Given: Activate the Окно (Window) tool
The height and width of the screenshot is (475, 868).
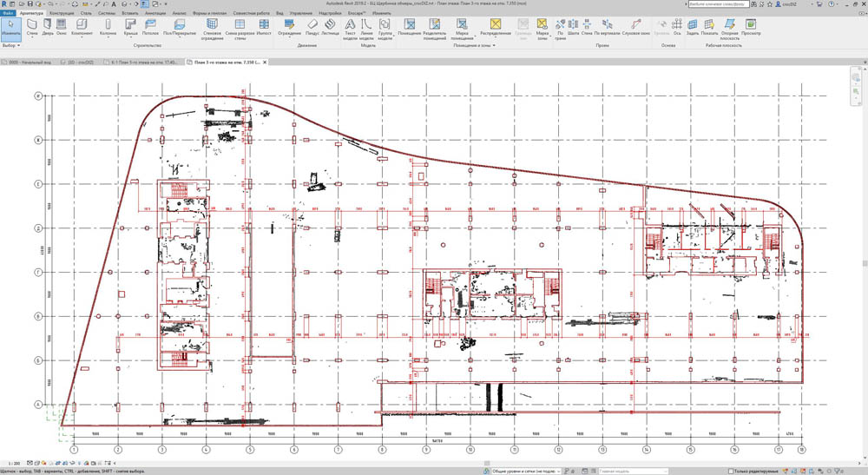Looking at the screenshot, I should pyautogui.click(x=62, y=28).
